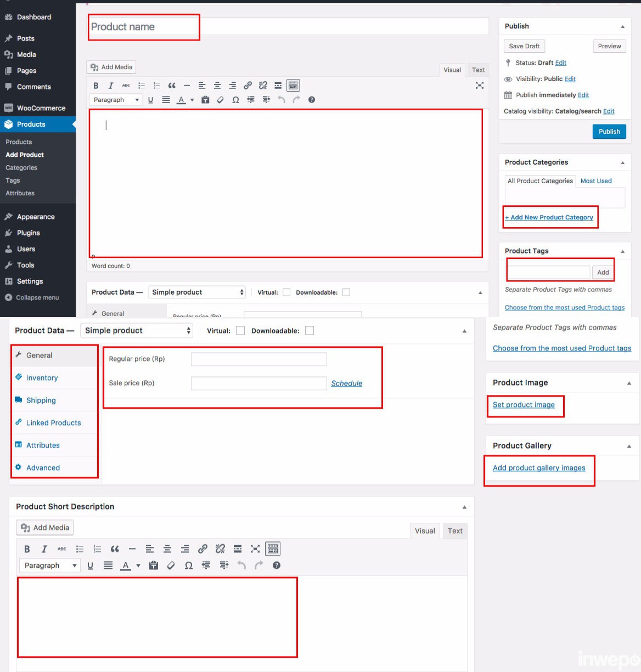Insert a blockquote in the short description
The height and width of the screenshot is (672, 641).
point(115,549)
